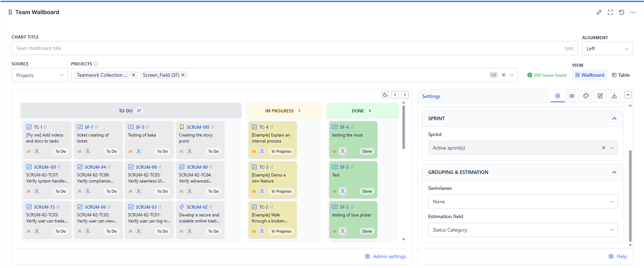
Task: Open the edit pencil settings tab
Action: pyautogui.click(x=600, y=96)
